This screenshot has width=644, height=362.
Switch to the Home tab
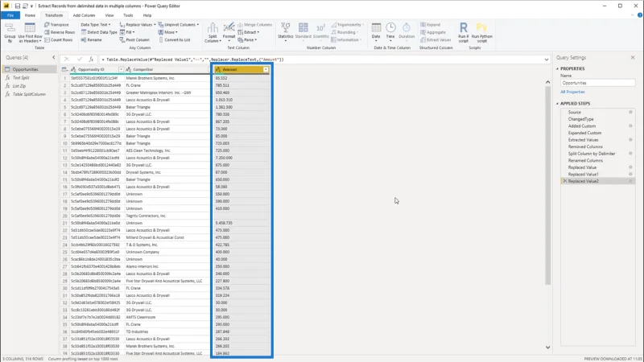pos(30,15)
